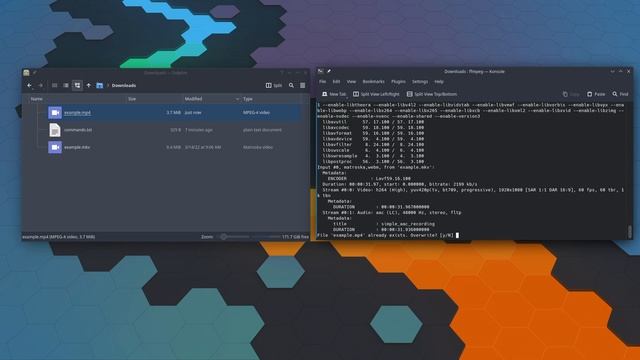
Task: Go forward in Dolphin file manager
Action: [40, 86]
